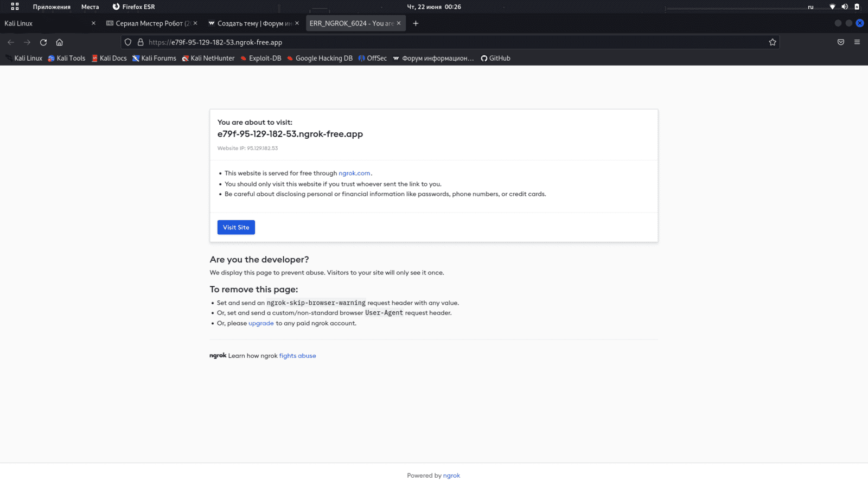The height and width of the screenshot is (488, 868).
Task: Click the To remove this page: heading
Action: (x=254, y=290)
